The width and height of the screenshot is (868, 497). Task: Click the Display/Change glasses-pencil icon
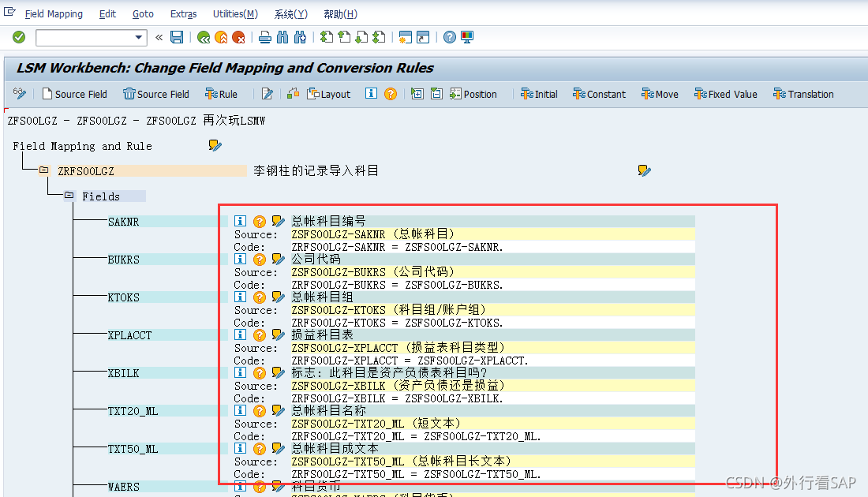pos(20,94)
